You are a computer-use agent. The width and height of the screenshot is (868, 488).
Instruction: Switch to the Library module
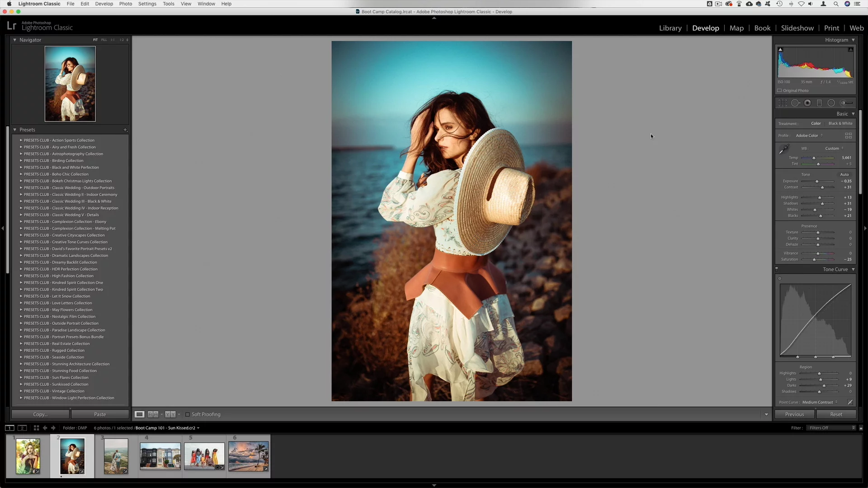pos(670,28)
